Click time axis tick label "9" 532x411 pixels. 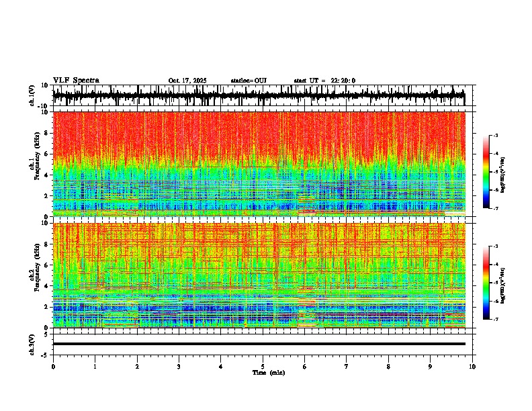coord(430,367)
